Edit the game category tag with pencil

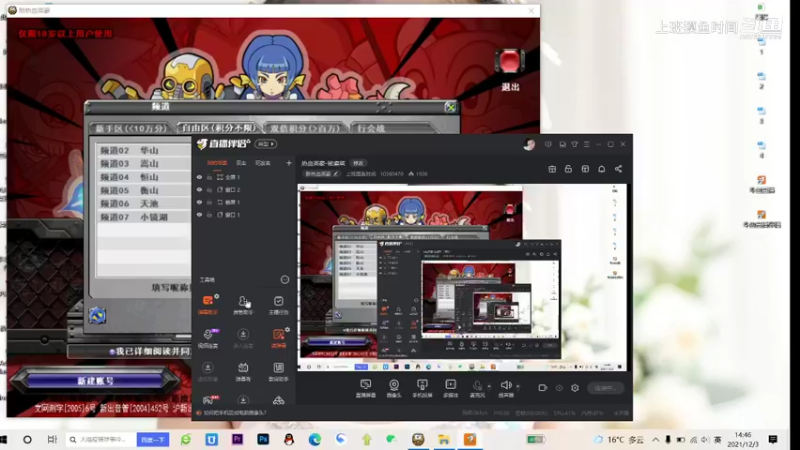335,174
